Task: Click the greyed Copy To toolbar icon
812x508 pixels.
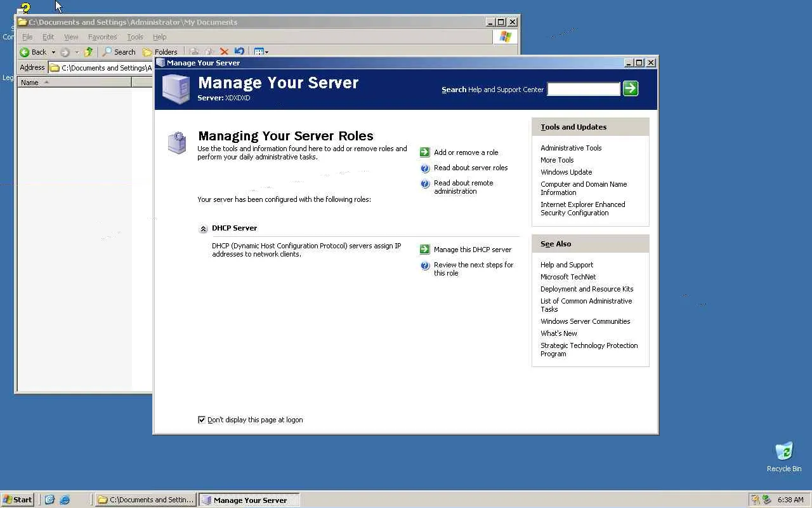Action: [209, 52]
